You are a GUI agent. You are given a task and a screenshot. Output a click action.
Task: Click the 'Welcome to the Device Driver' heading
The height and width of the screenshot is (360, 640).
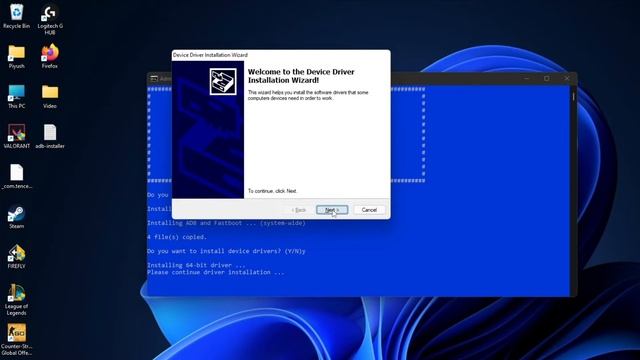pyautogui.click(x=301, y=76)
